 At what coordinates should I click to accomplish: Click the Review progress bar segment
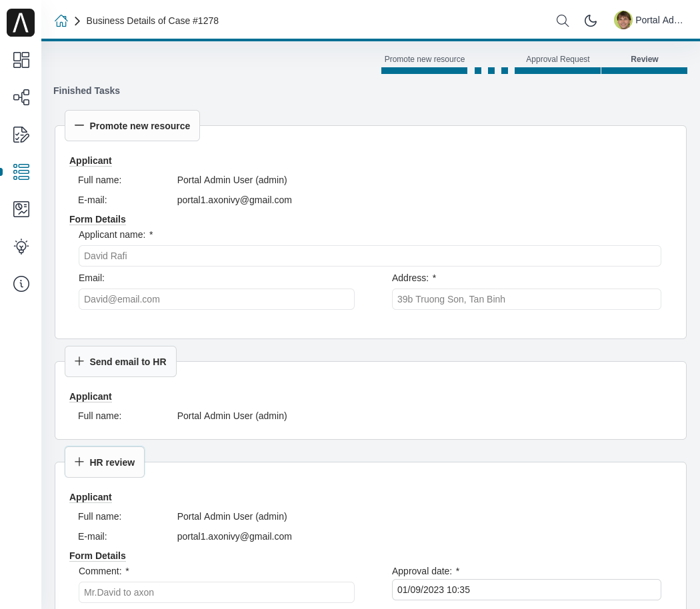[644, 71]
